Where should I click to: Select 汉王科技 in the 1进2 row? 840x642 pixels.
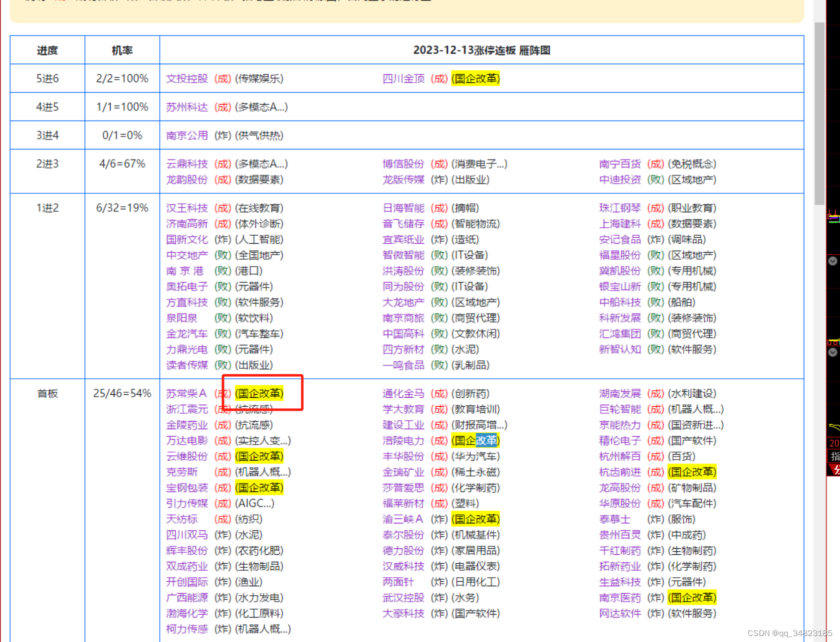(187, 208)
